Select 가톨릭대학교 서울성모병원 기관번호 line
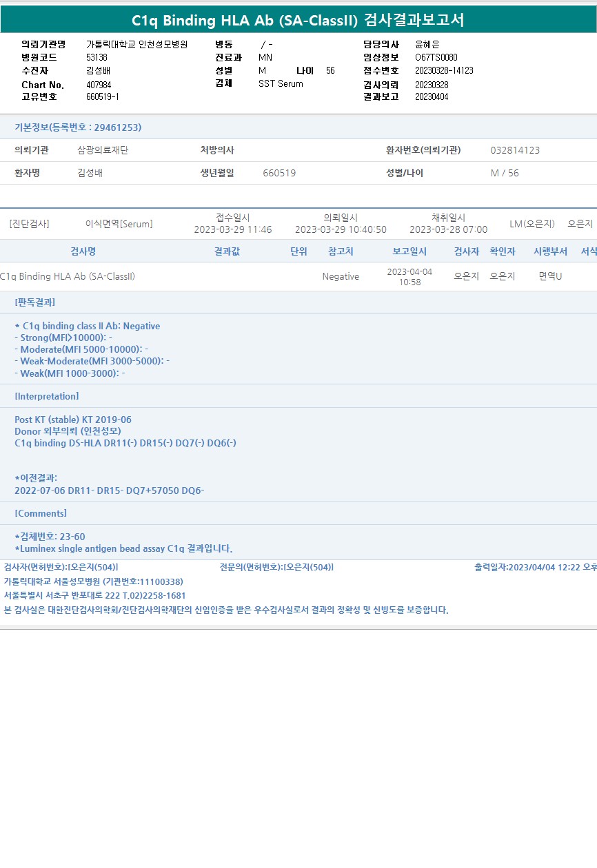The height and width of the screenshot is (868, 597). (94, 581)
